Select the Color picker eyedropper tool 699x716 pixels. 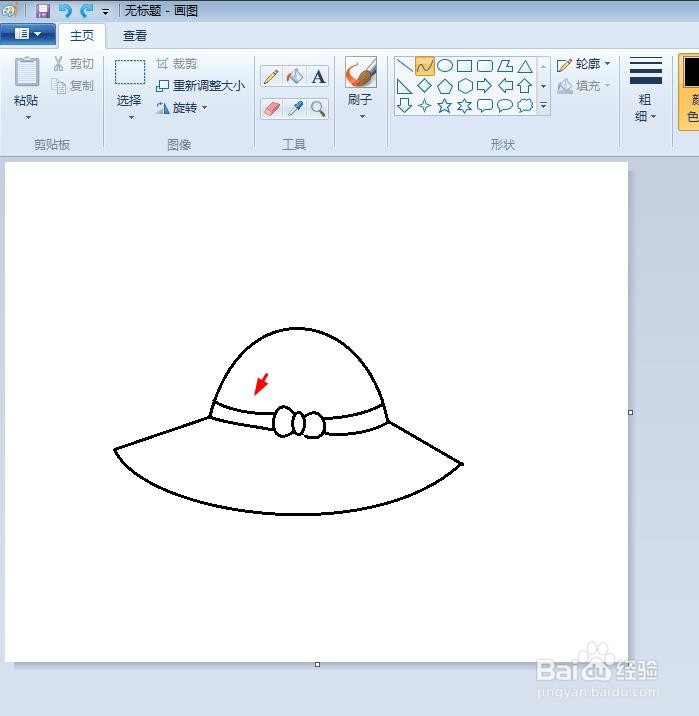(x=294, y=109)
